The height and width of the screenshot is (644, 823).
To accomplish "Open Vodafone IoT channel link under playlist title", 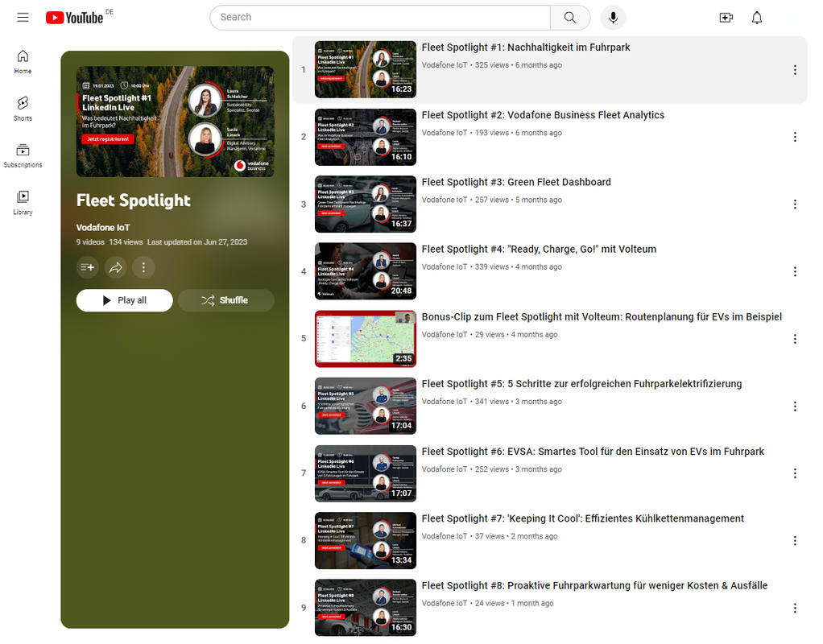I will (x=103, y=228).
